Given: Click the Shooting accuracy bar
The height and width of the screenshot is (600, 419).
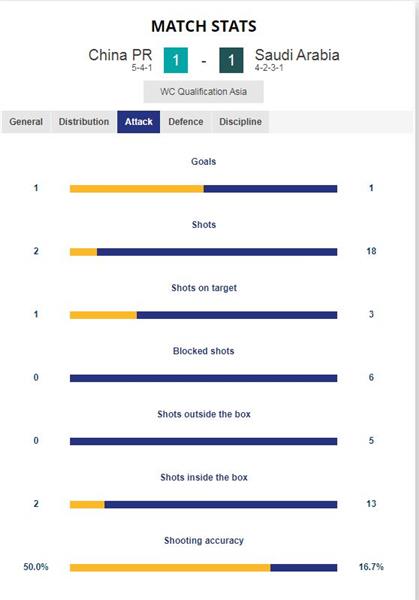Looking at the screenshot, I should click(x=204, y=567).
